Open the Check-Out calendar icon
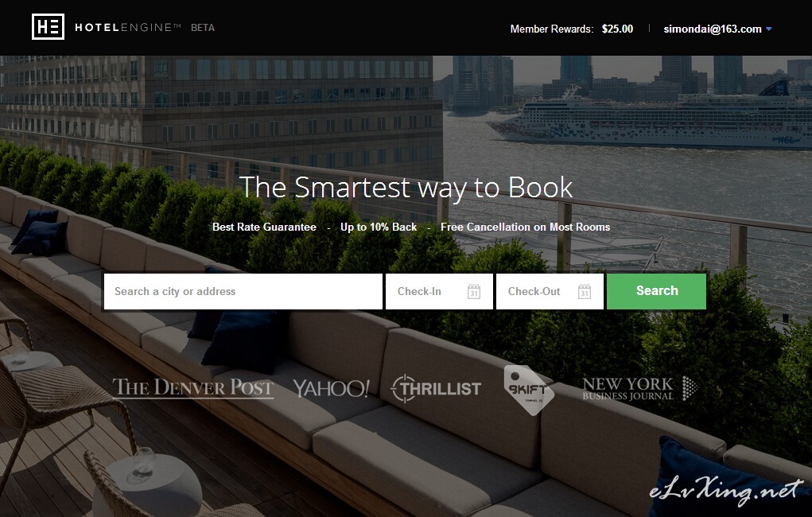Screen dimensions: 812x517 [584, 292]
